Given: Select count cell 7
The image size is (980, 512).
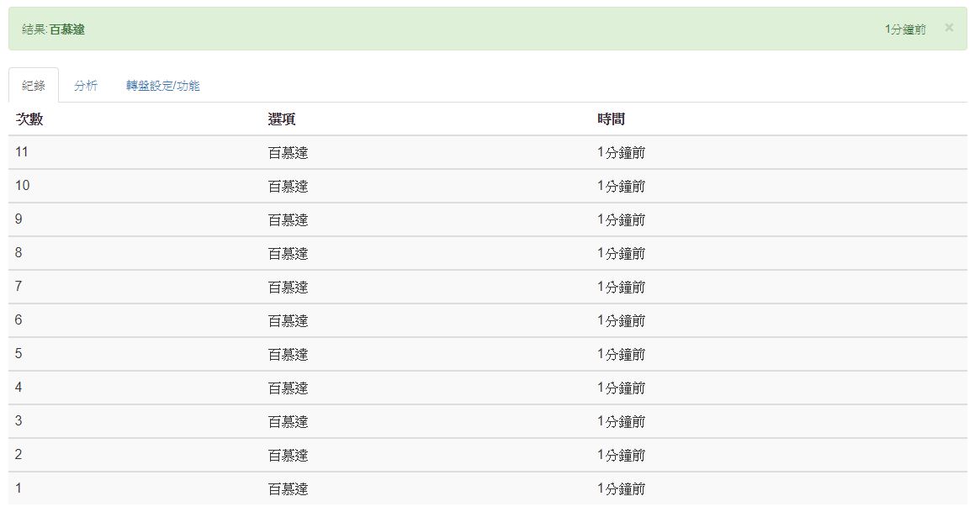Looking at the screenshot, I should [19, 288].
